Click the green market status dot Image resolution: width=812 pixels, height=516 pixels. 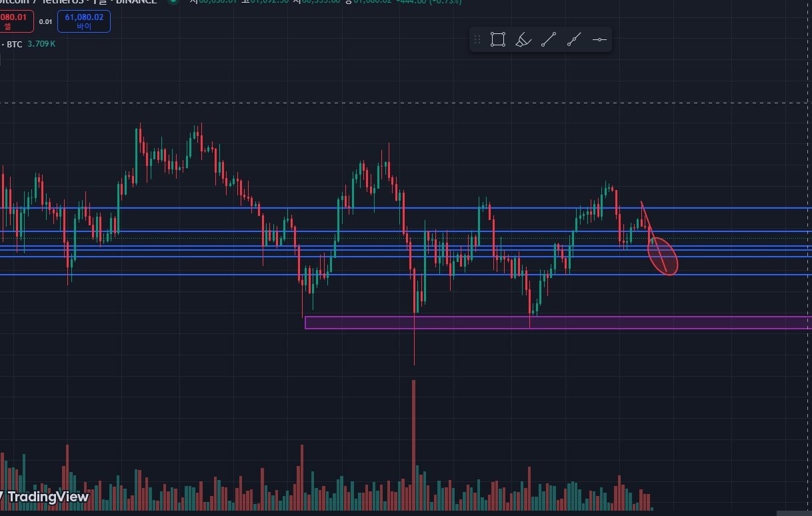point(173,1)
